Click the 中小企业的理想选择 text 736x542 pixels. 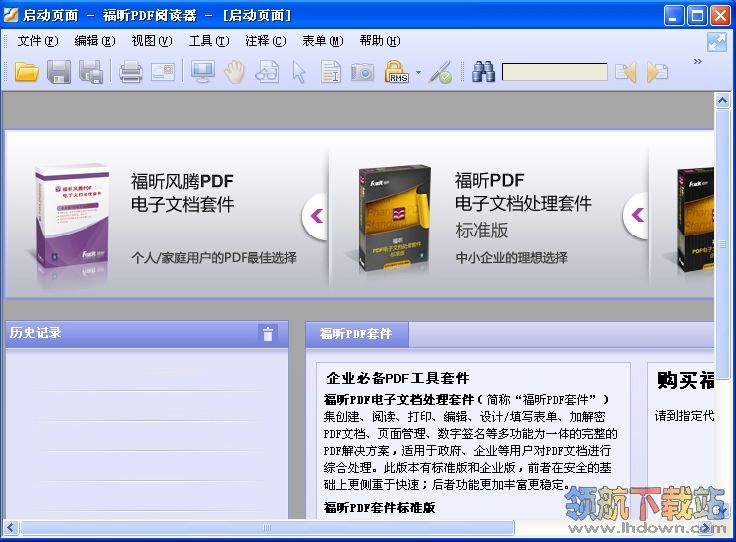(x=512, y=258)
